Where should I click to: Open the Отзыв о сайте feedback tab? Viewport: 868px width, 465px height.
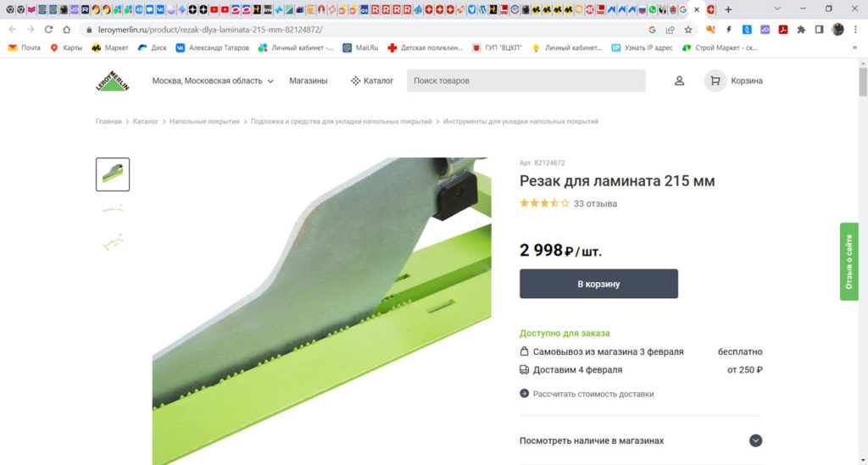849,262
